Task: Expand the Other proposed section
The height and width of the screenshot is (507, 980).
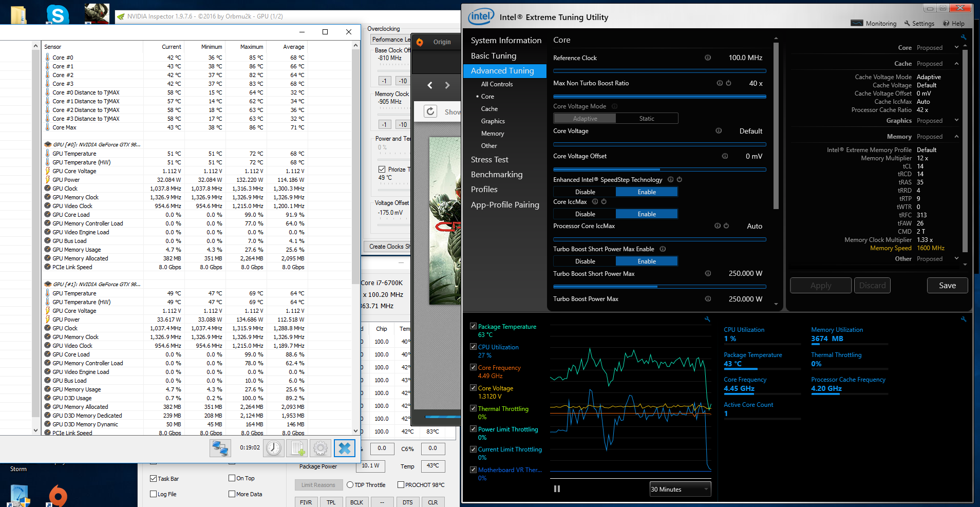Action: (x=956, y=258)
